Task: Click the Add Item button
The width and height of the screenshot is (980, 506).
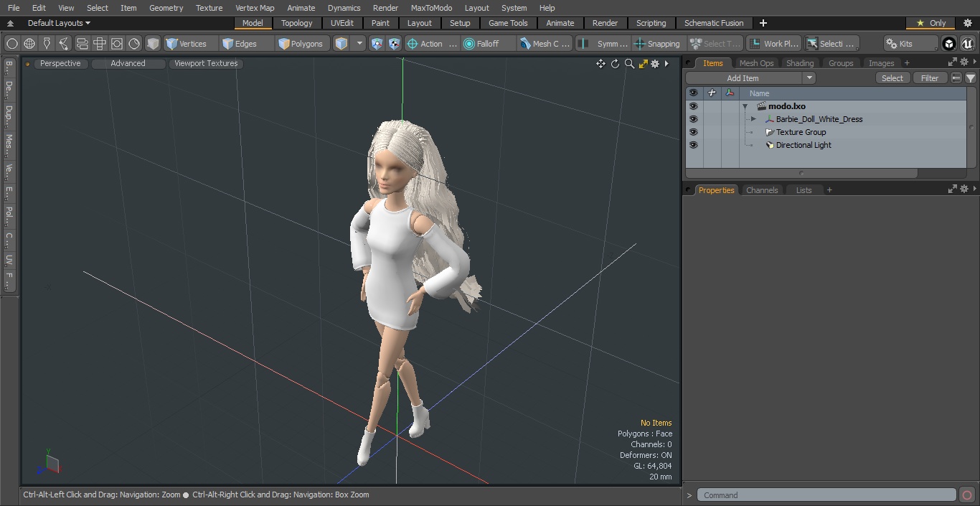Action: pyautogui.click(x=743, y=78)
